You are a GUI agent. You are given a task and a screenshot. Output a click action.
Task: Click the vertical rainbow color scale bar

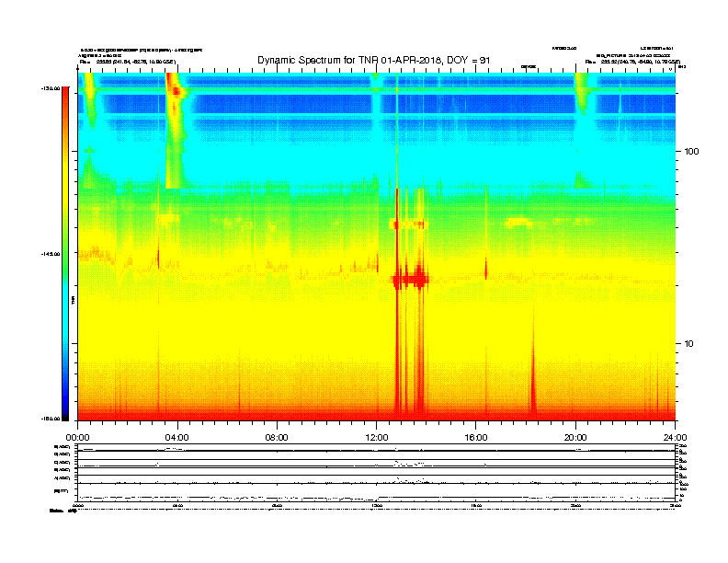(65, 254)
